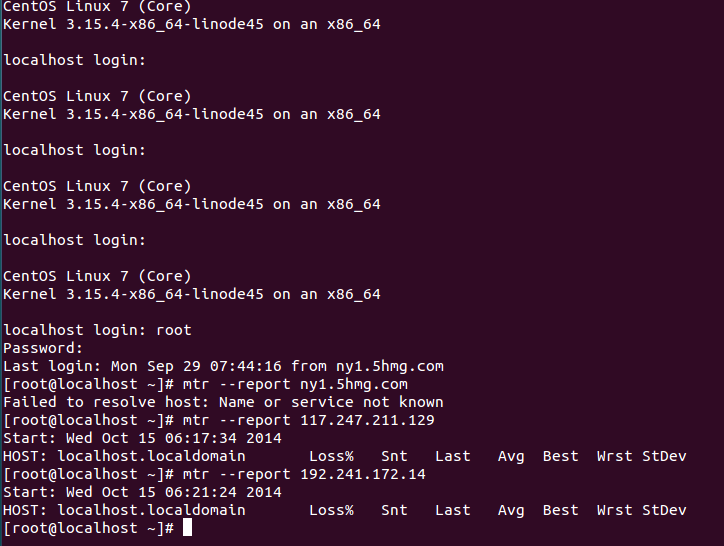Click the blinking cursor block at the last prompt
724x546 pixels.
(187, 527)
